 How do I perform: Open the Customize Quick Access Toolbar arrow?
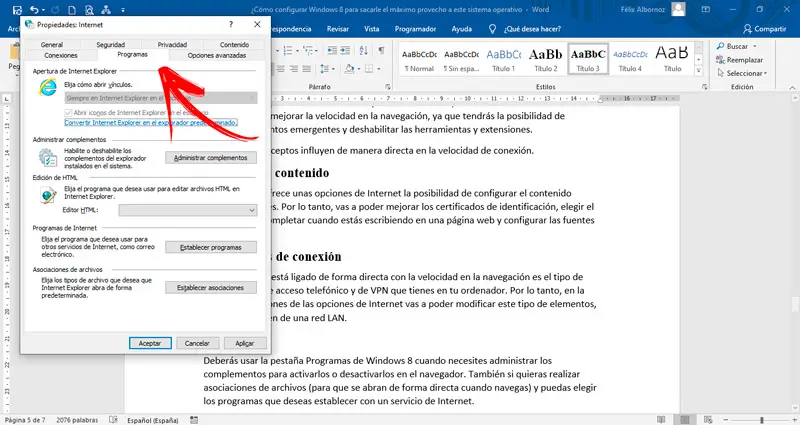pyautogui.click(x=123, y=10)
